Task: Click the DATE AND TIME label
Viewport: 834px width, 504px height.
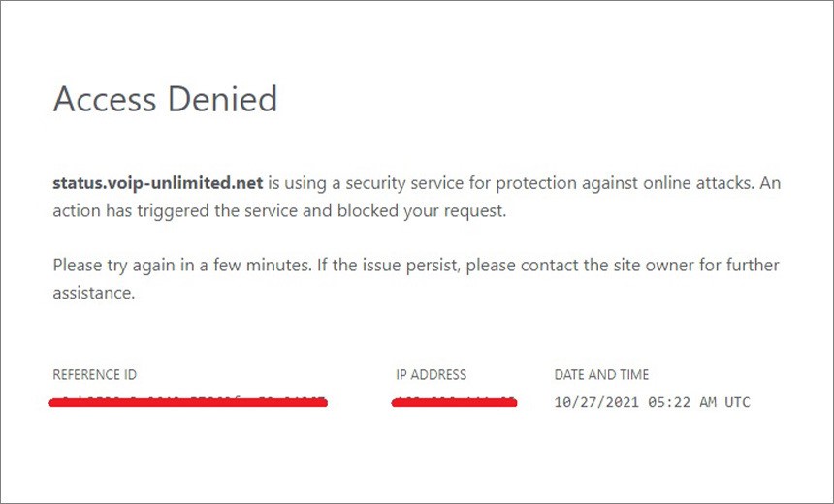Action: coord(601,375)
